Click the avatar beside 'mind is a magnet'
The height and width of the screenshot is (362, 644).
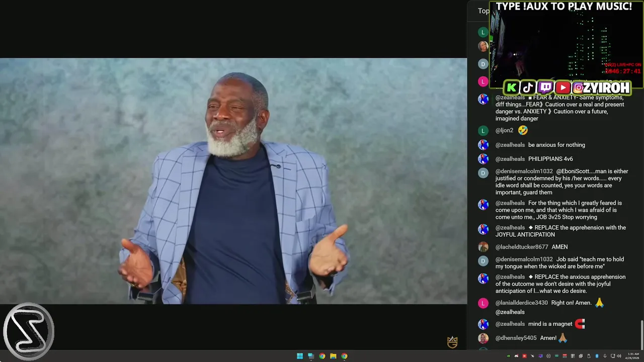(483, 324)
